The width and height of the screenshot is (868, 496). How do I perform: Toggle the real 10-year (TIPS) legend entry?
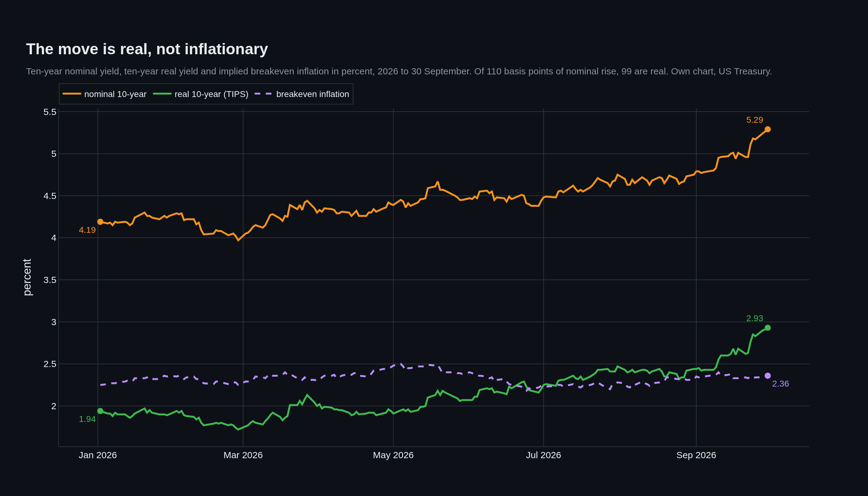click(201, 94)
